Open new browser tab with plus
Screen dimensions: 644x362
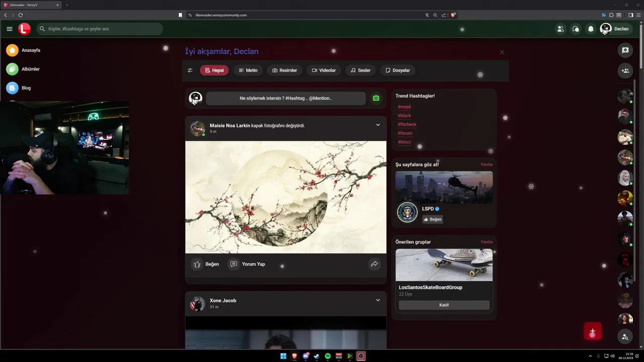pos(67,5)
